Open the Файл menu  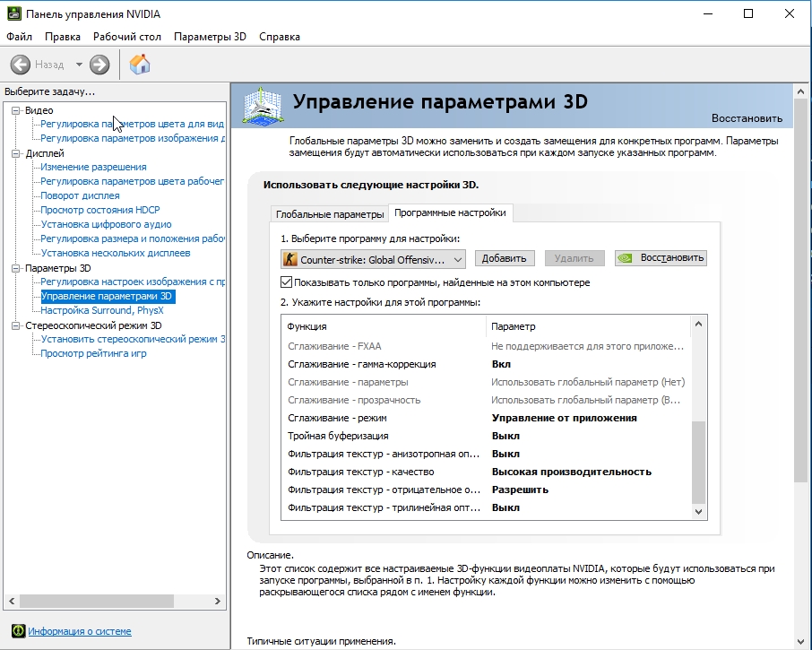19,37
